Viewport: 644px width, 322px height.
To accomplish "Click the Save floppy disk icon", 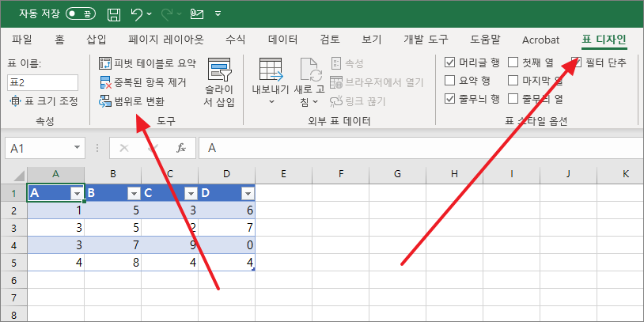I will point(114,13).
